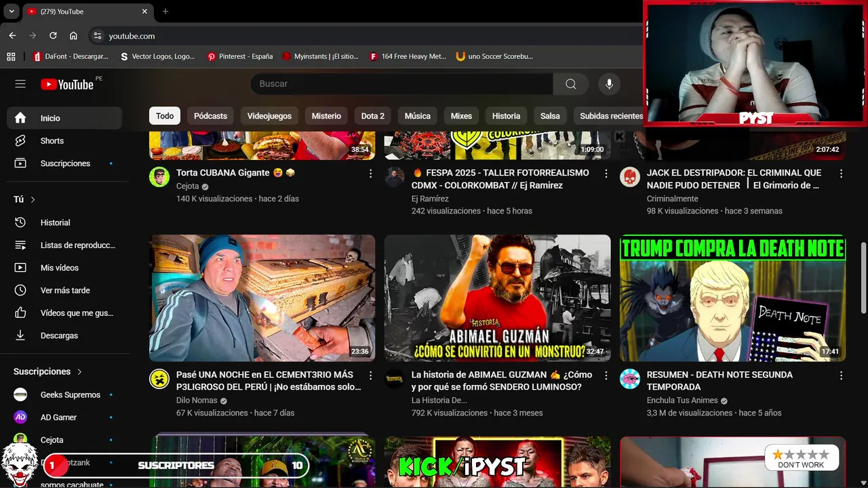868x488 pixels.
Task: Open the YouTube hamburger guide menu
Action: coord(20,84)
